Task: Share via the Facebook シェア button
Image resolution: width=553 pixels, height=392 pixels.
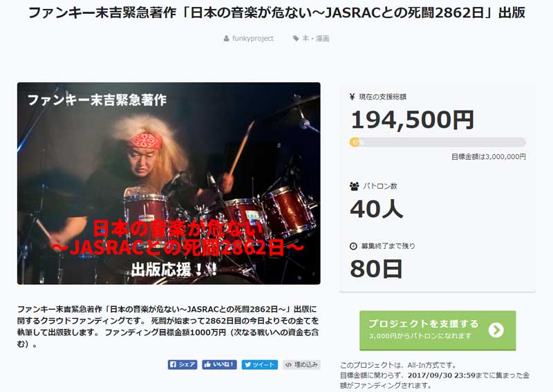Action: (182, 364)
